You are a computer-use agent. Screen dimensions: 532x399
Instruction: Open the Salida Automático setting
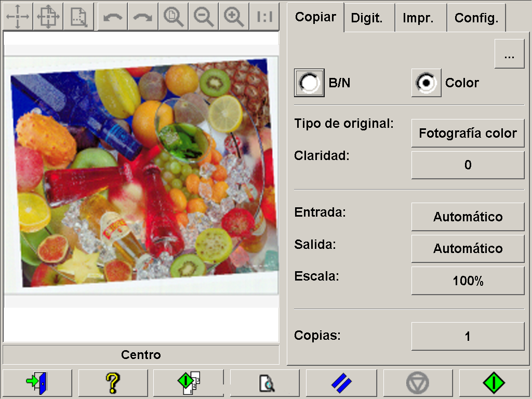[468, 249]
